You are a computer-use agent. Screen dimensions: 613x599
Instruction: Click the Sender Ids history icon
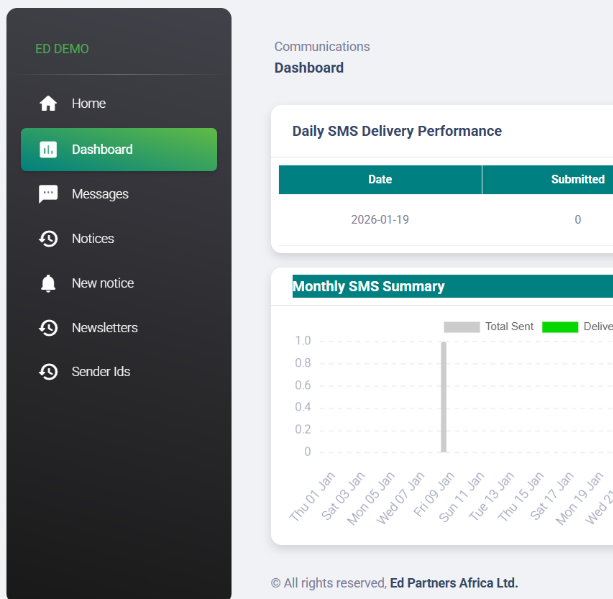click(x=48, y=372)
